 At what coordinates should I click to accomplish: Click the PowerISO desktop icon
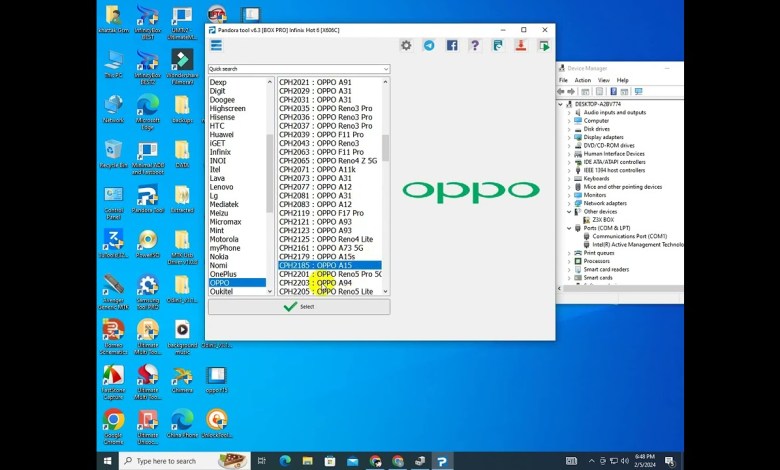tap(148, 245)
